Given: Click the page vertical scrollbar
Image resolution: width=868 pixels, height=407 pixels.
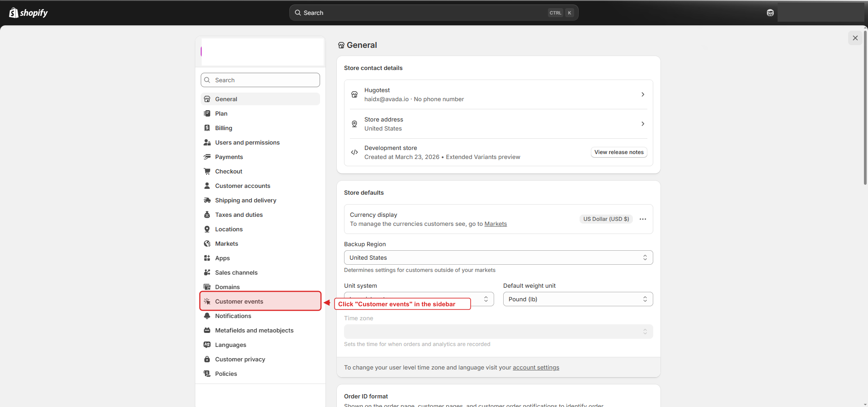Looking at the screenshot, I should (865, 108).
